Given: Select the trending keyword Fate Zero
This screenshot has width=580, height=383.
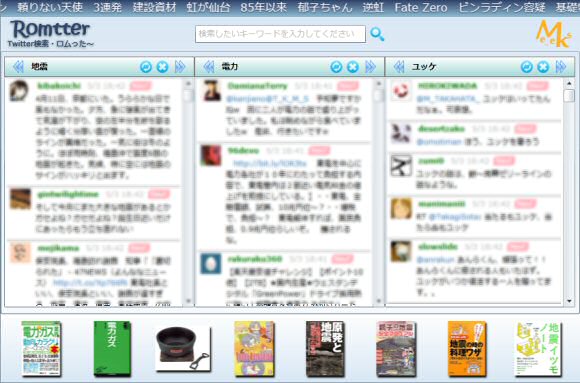Looking at the screenshot, I should click(x=421, y=7).
